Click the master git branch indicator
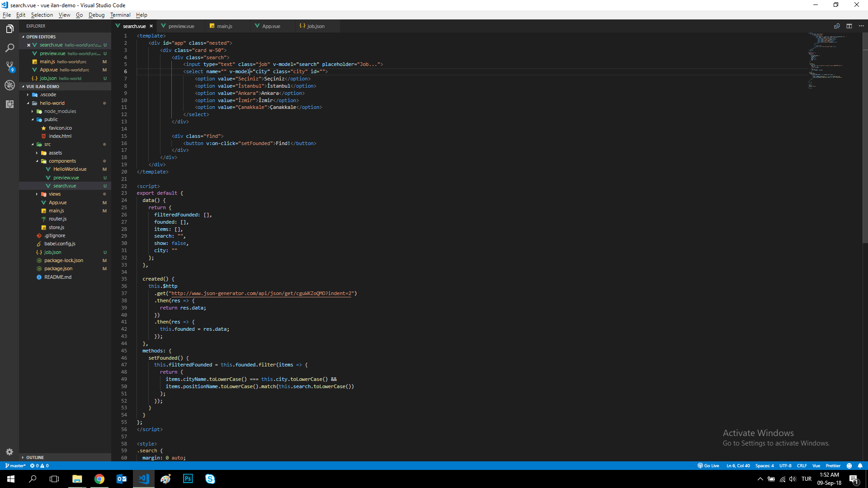868x488 pixels. [15, 466]
